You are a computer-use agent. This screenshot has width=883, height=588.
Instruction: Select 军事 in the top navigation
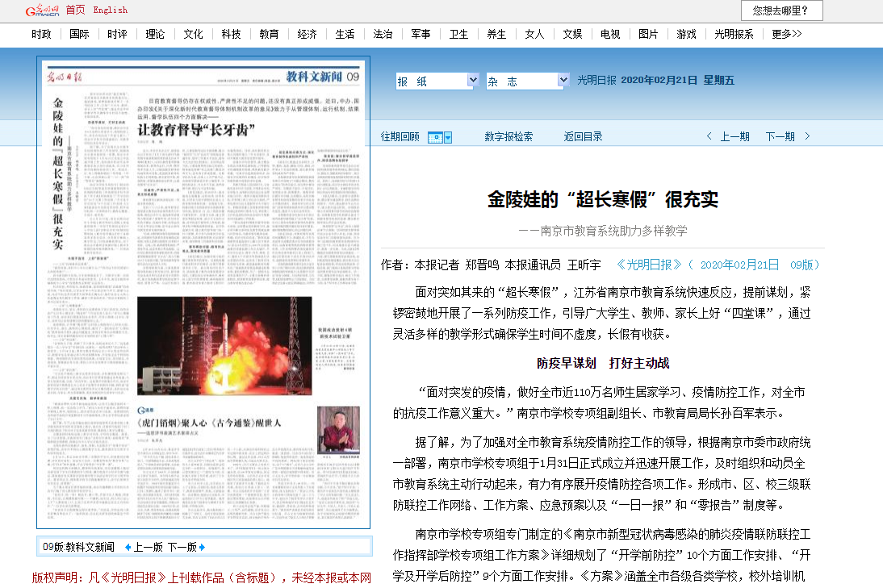(421, 34)
